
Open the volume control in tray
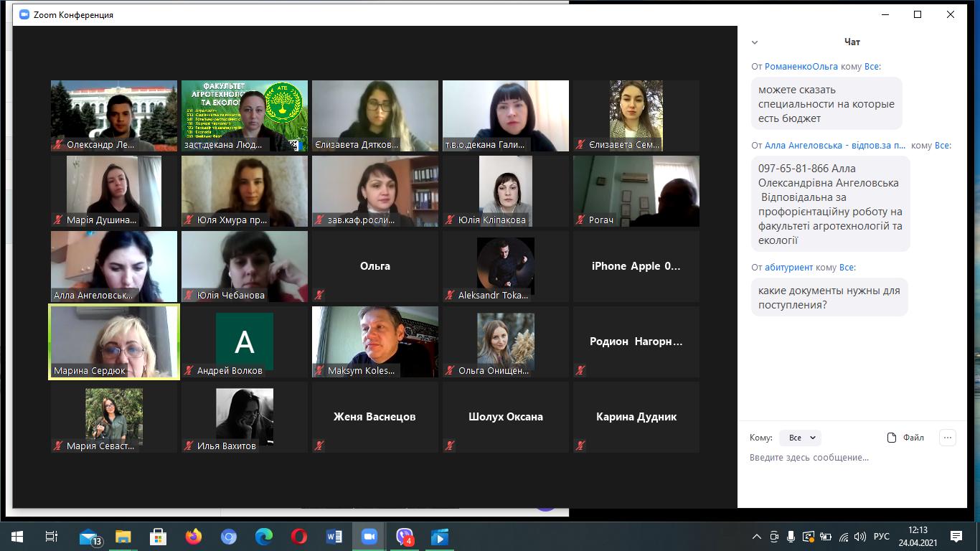tap(860, 537)
